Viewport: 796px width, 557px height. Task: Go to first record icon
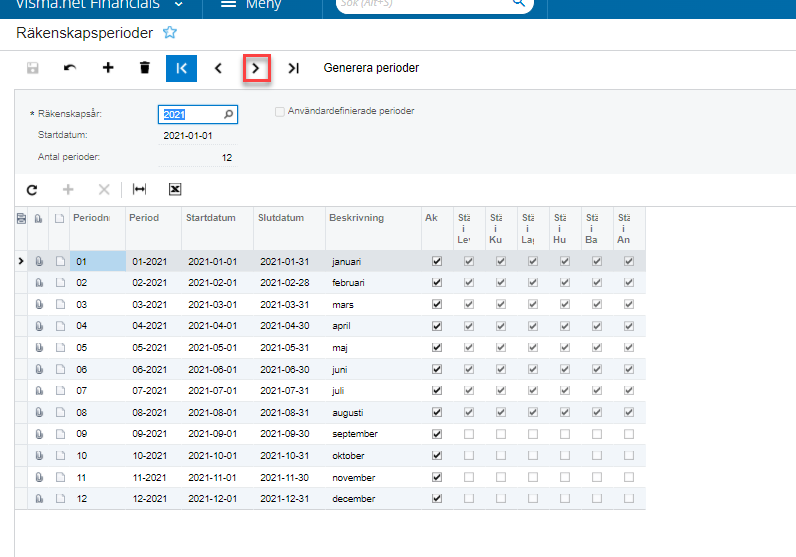click(x=181, y=68)
